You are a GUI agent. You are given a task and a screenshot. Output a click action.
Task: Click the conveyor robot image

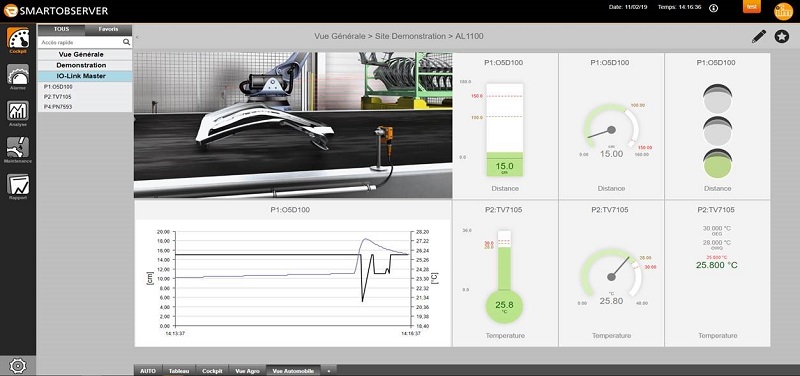pyautogui.click(x=293, y=125)
